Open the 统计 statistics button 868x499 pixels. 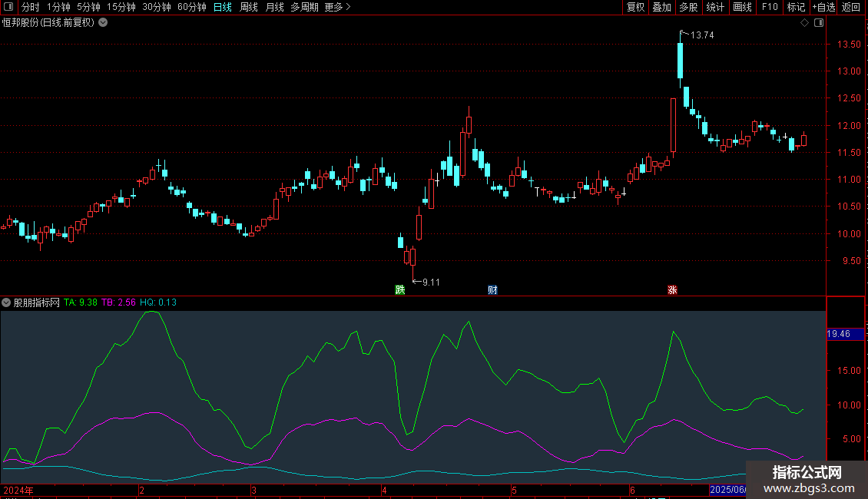tap(714, 7)
